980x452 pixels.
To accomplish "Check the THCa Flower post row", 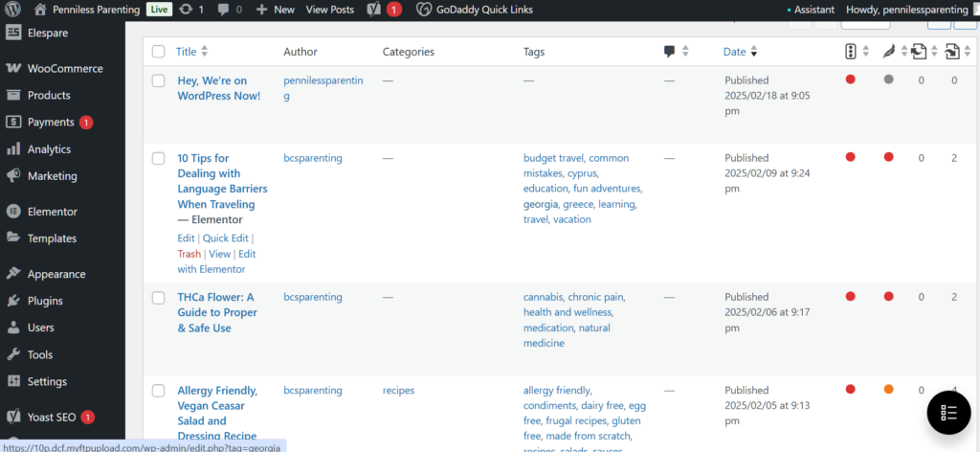I will [159, 298].
